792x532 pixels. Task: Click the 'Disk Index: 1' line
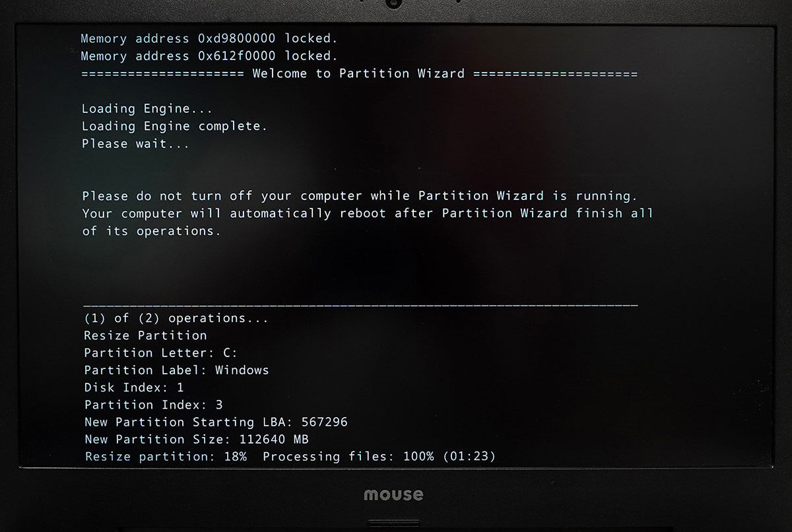point(134,387)
